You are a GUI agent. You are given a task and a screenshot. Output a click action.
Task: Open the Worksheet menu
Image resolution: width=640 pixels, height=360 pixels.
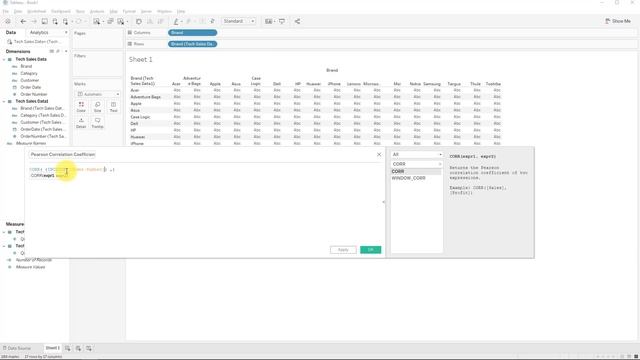[x=36, y=11]
